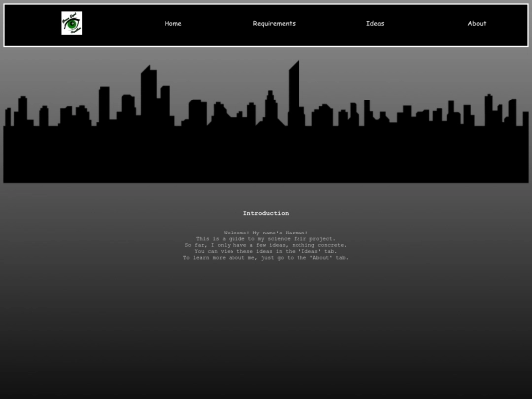Click line "You can view these ideas in the 'Ideas' tab."
532x399 pixels.
click(x=266, y=252)
